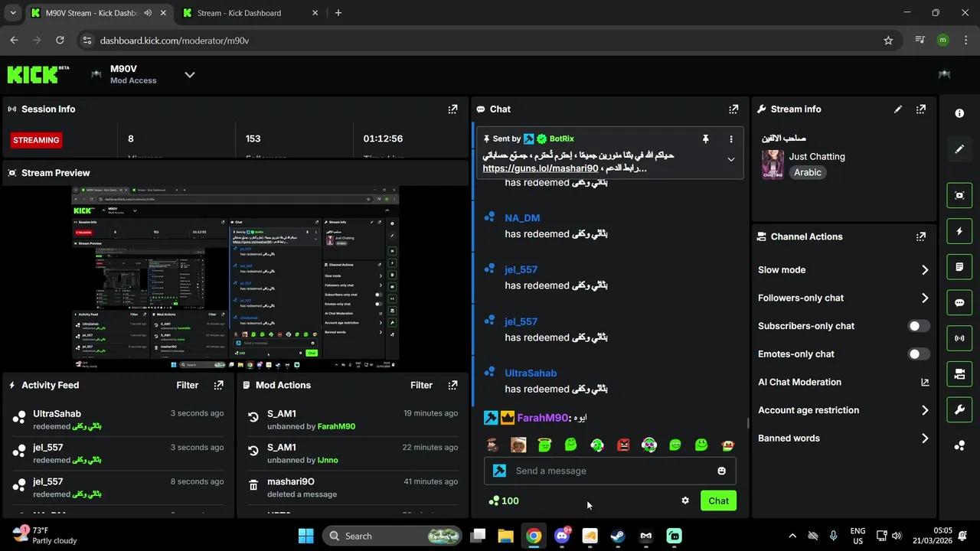Open a new browser tab
This screenshot has width=980, height=551.
(x=338, y=13)
